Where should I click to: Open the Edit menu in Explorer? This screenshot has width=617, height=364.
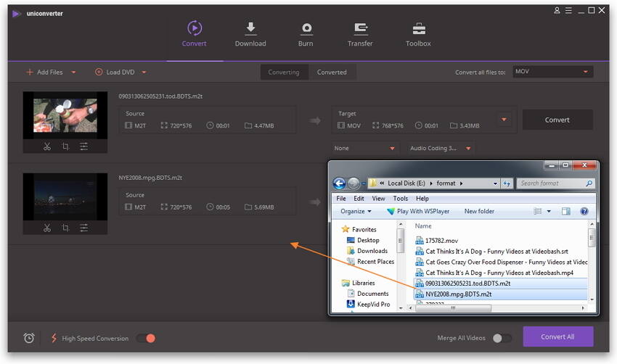[359, 199]
